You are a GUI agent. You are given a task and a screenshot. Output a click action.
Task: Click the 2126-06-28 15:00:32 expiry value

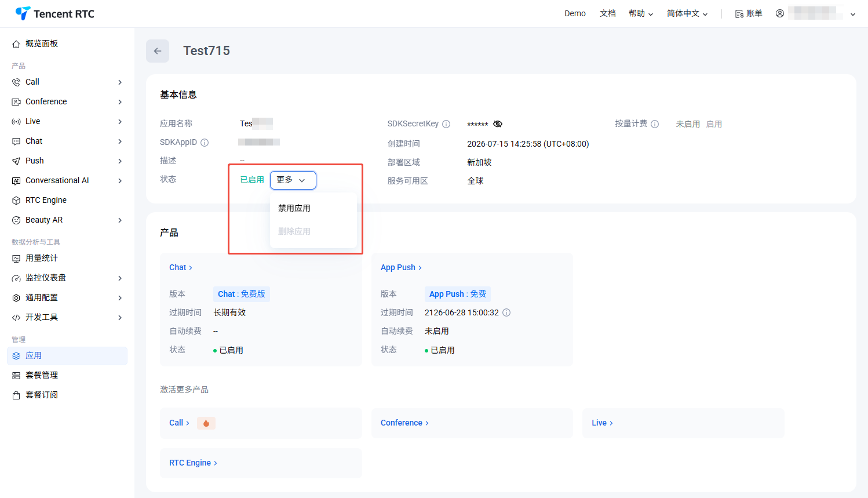click(x=462, y=312)
